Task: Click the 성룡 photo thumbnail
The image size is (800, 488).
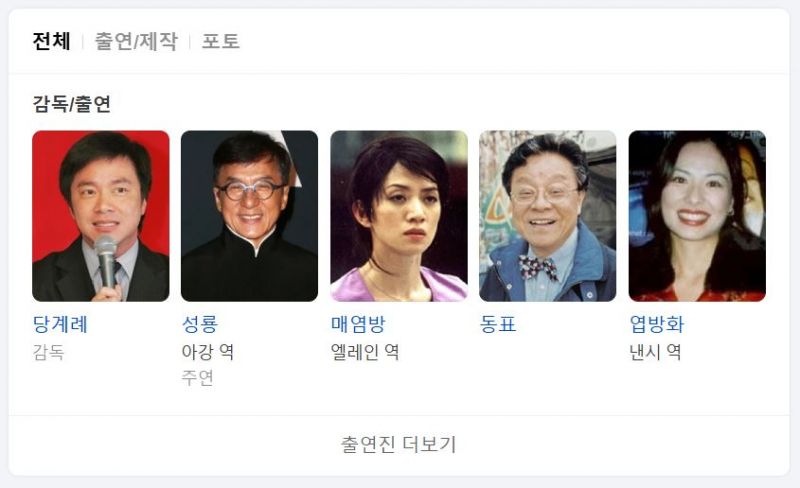Action: tap(249, 216)
